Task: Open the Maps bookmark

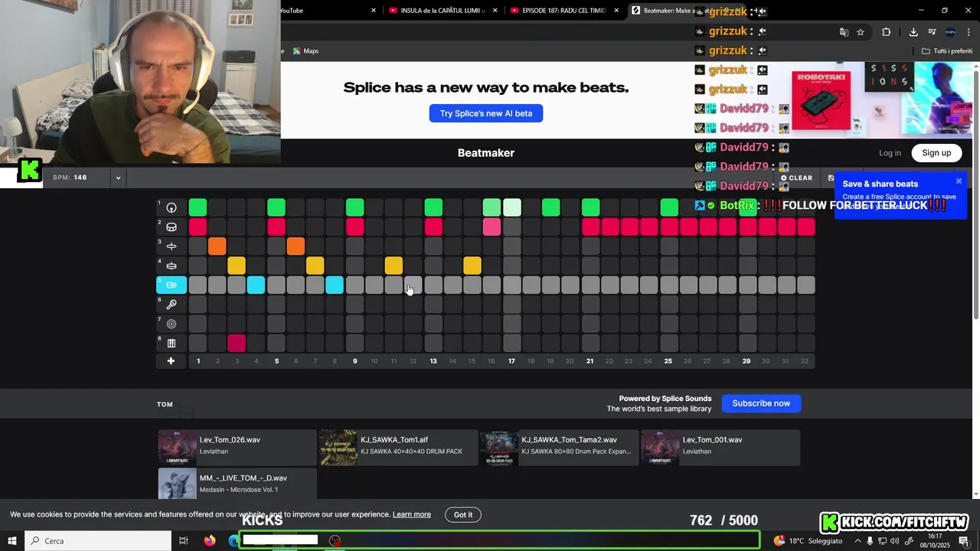Action: pos(305,51)
